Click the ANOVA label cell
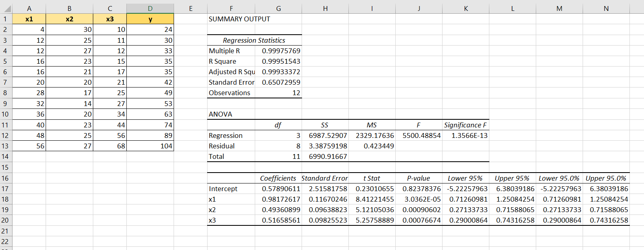The height and width of the screenshot is (250, 644). [220, 114]
